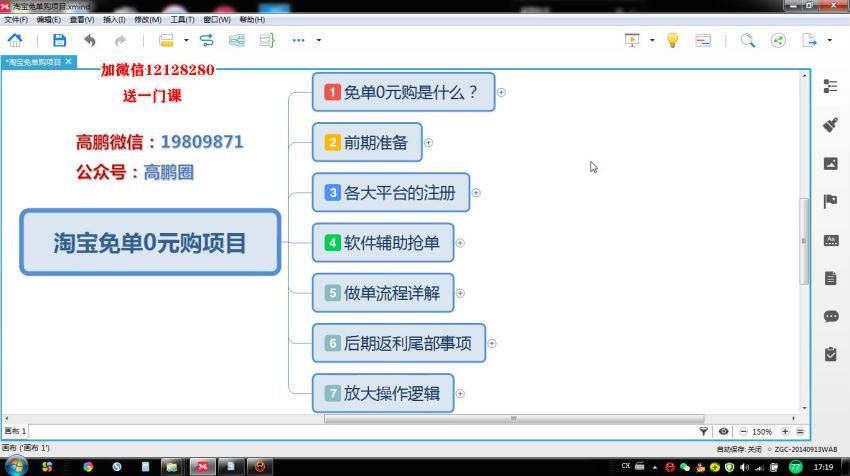Redo the action with the toolbar arrow
This screenshot has height=476, width=850.
click(120, 40)
